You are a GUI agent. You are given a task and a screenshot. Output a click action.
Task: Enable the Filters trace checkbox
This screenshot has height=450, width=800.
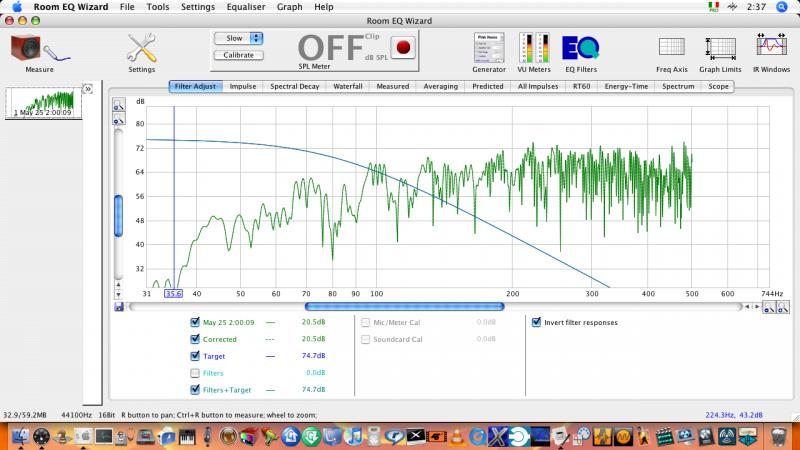pyautogui.click(x=195, y=372)
